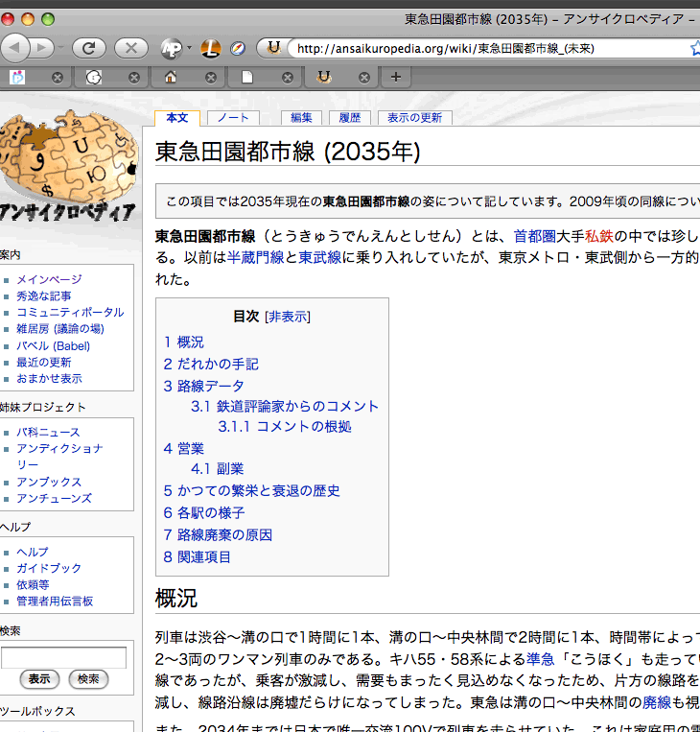Click the 検索 search button
This screenshot has width=700, height=732.
88,679
